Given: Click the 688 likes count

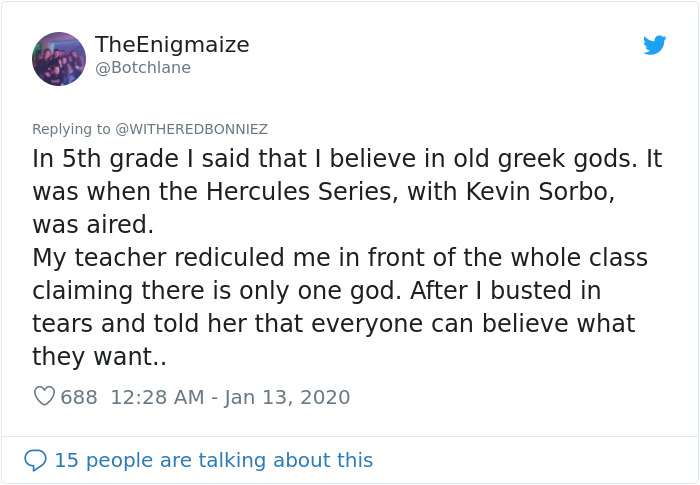Looking at the screenshot, I should [79, 397].
